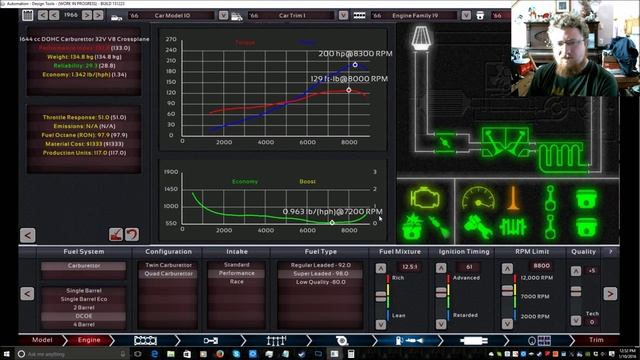Click the car trim icon in top bar

pos(237,16)
